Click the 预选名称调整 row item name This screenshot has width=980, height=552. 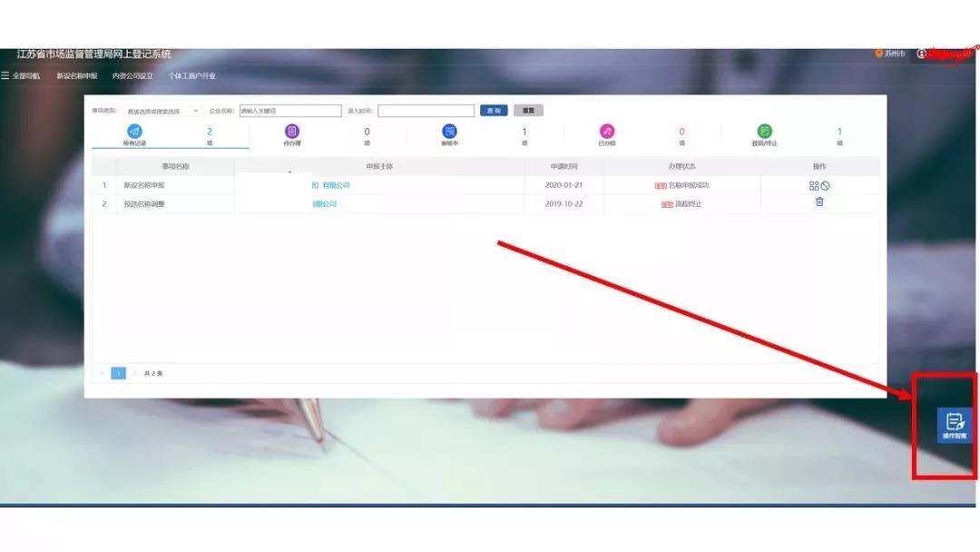tap(144, 203)
